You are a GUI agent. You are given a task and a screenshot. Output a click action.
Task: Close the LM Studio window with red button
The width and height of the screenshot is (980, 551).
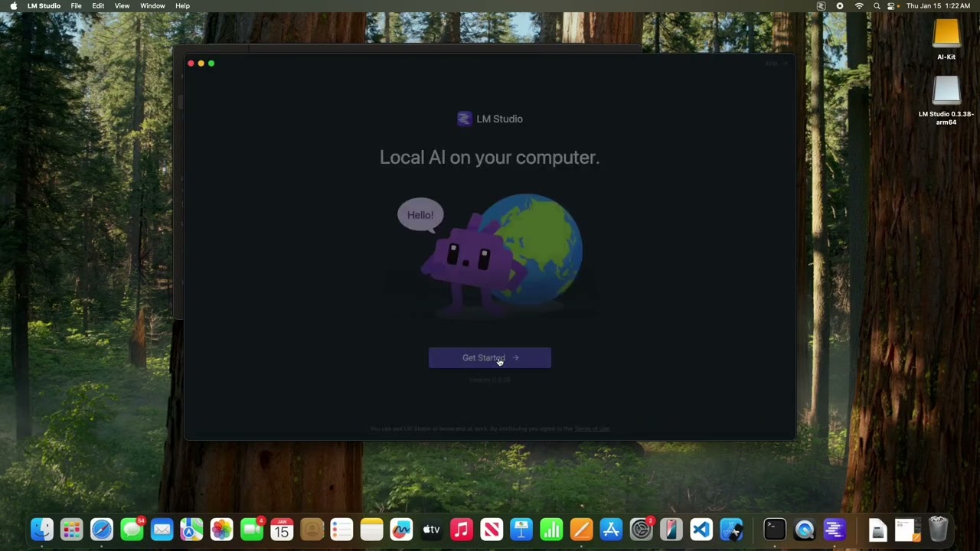[191, 64]
